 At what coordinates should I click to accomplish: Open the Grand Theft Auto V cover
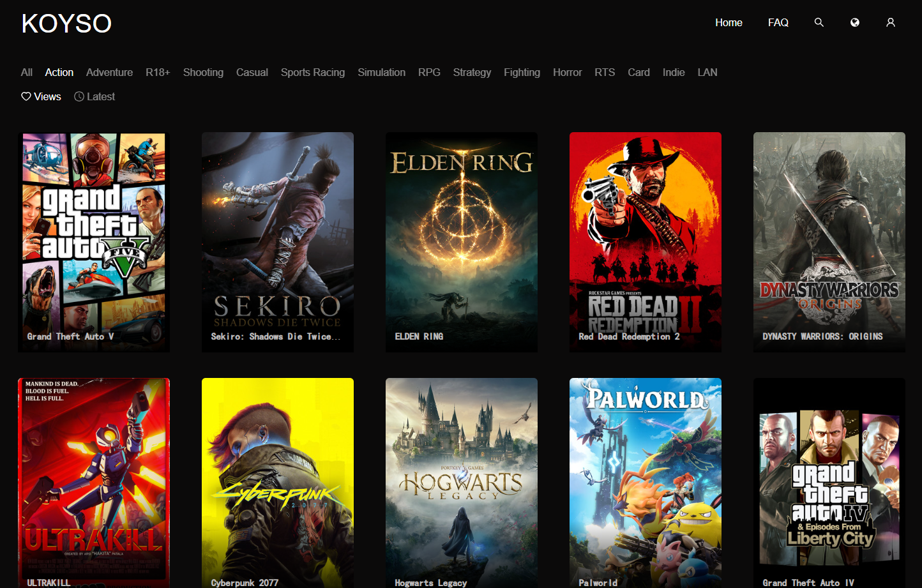[94, 241]
